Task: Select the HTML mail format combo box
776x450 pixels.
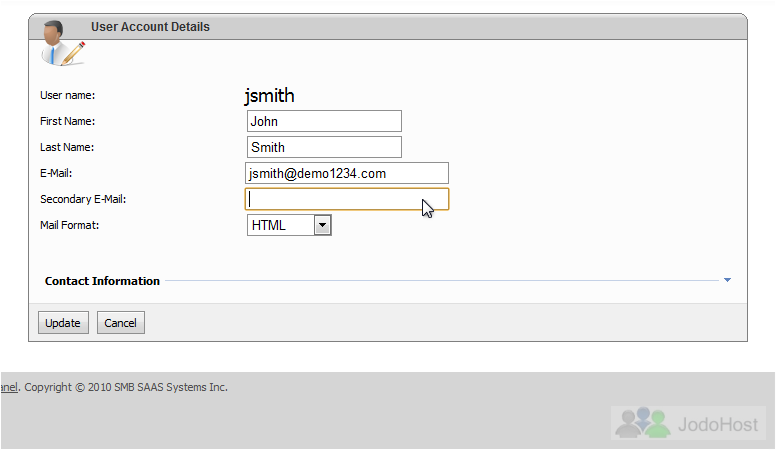Action: [280, 225]
